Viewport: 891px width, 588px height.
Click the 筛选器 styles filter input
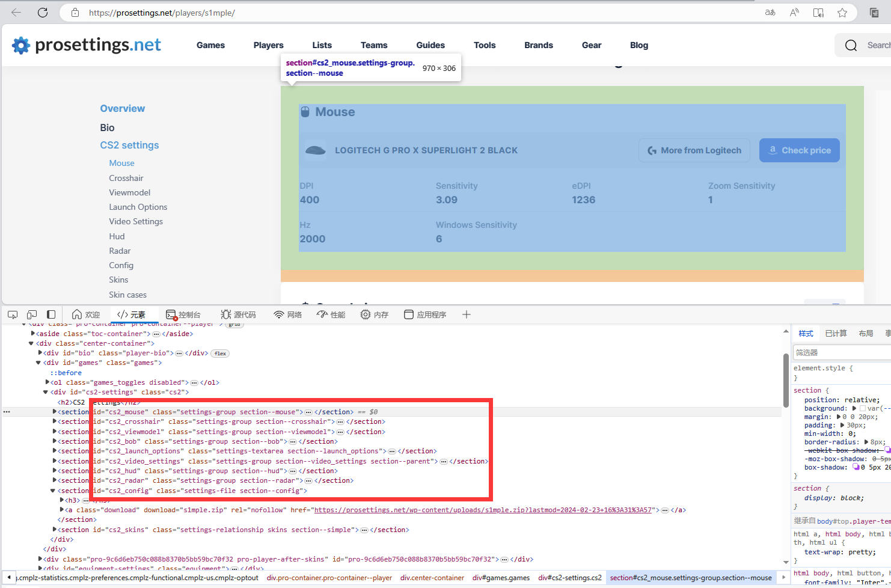(842, 353)
